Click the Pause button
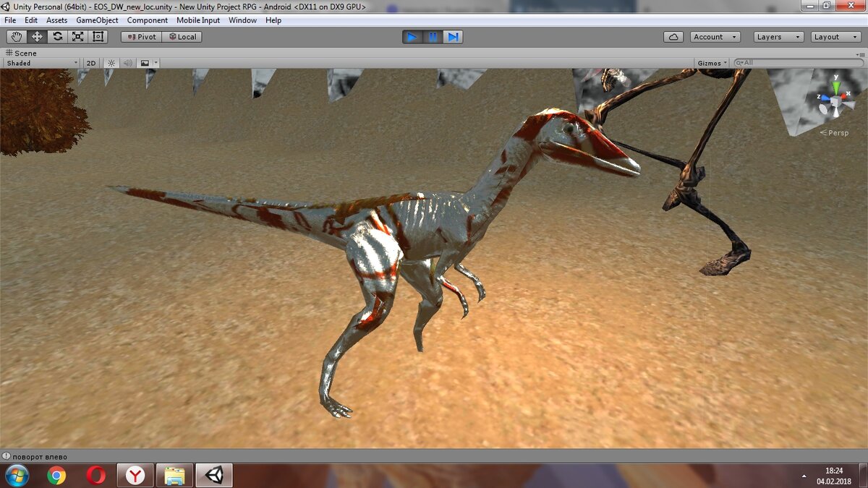The height and width of the screenshot is (488, 868). pyautogui.click(x=433, y=37)
